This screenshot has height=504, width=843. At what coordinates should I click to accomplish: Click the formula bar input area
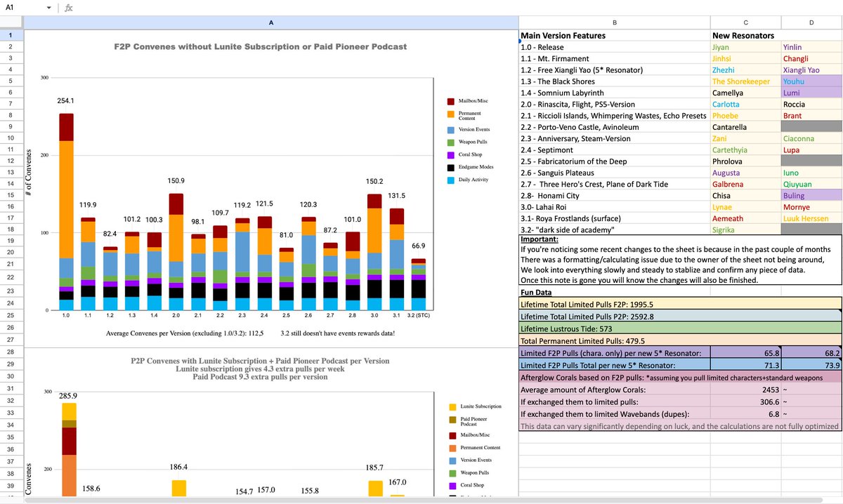click(x=457, y=8)
